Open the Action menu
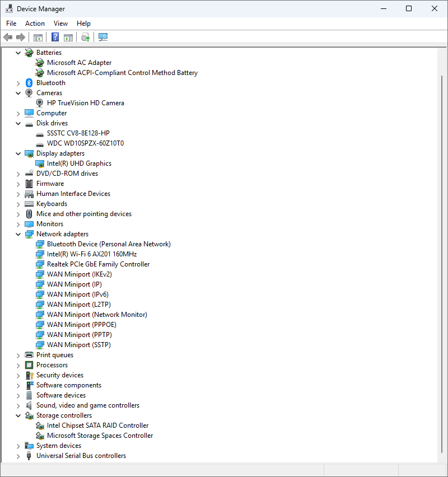 pos(35,24)
